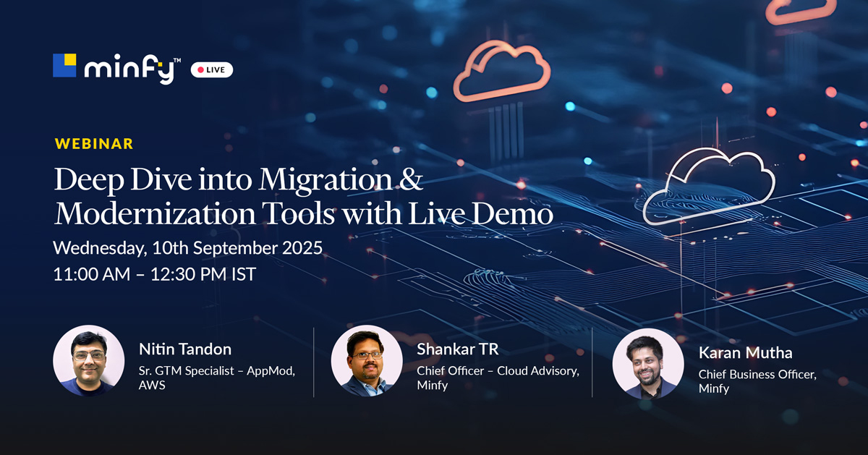Click the speaker name Shankar TR

point(457,349)
